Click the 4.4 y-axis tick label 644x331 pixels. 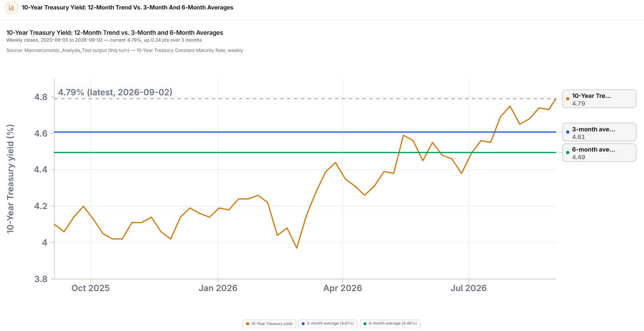coord(42,170)
